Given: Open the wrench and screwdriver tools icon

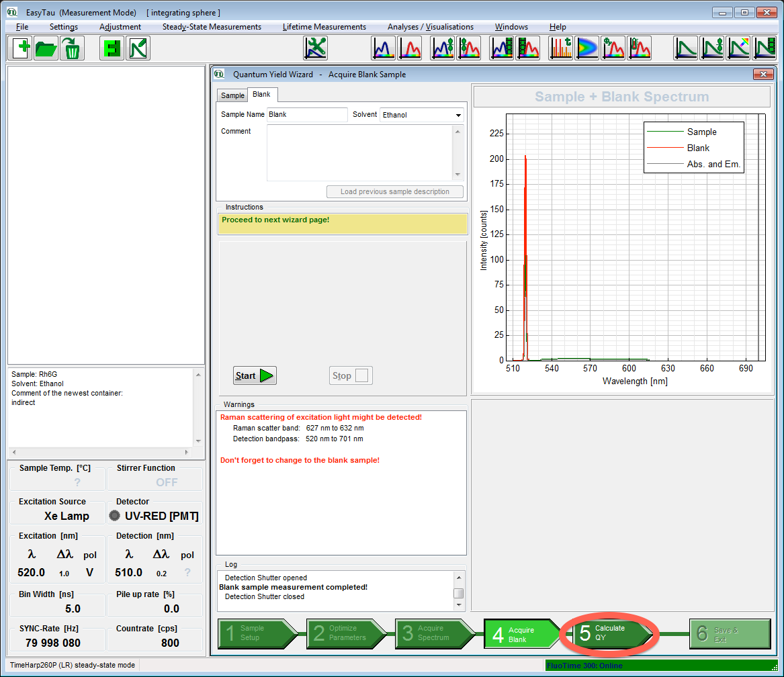Looking at the screenshot, I should click(x=315, y=48).
